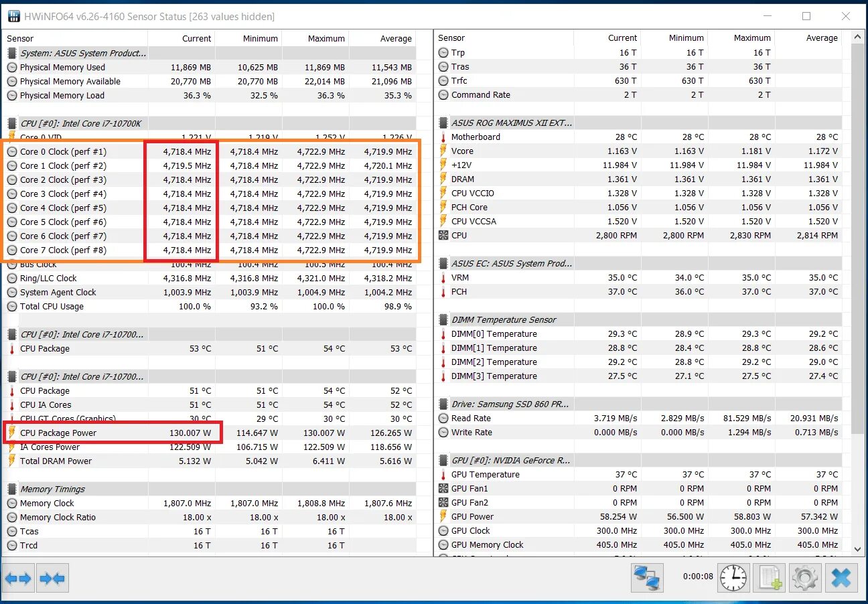Click the HWiNFO64 app icon in title bar

13,16
